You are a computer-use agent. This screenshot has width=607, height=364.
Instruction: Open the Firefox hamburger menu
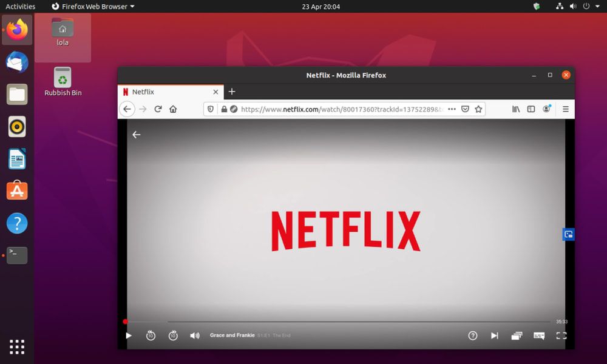coord(565,109)
